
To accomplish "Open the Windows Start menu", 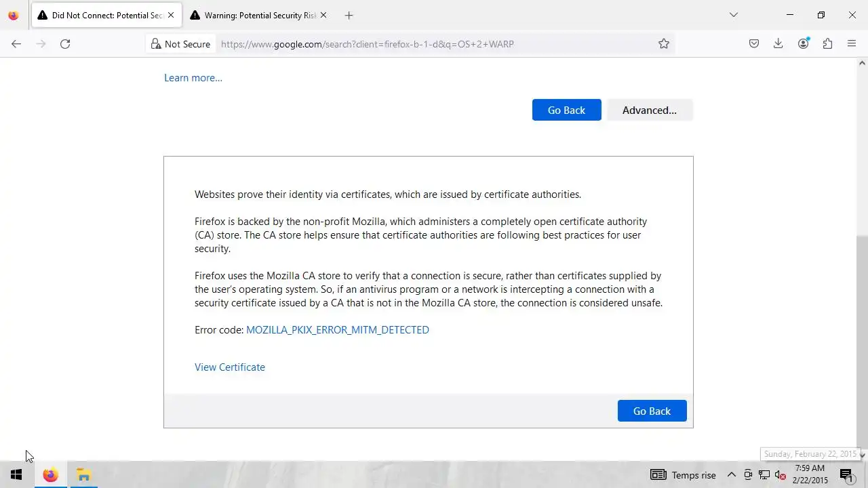I will tap(16, 475).
